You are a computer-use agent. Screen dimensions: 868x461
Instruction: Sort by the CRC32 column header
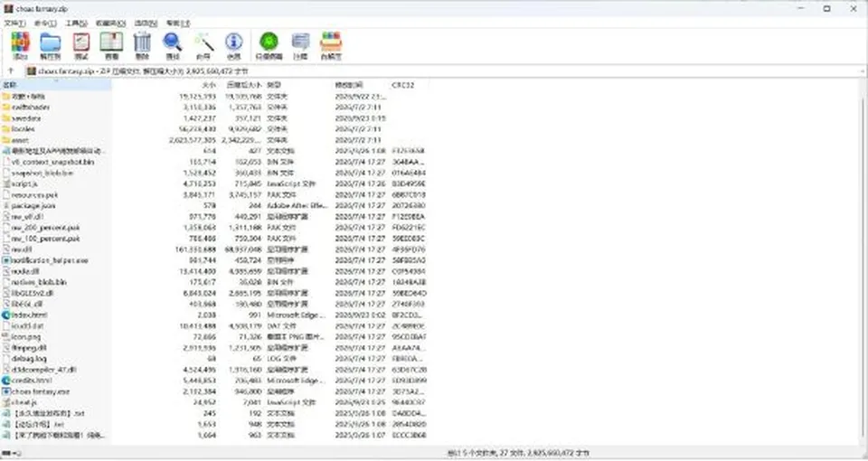[402, 85]
